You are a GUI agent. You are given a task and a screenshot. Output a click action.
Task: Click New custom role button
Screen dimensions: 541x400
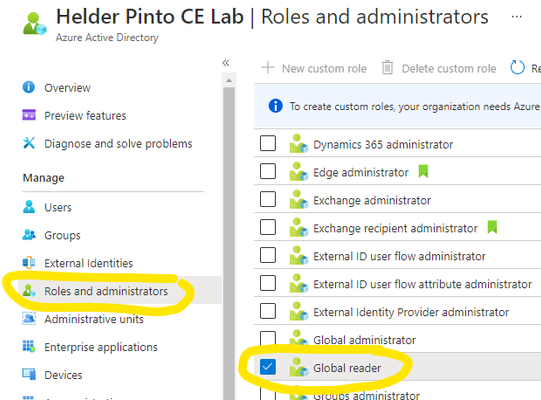(x=314, y=68)
